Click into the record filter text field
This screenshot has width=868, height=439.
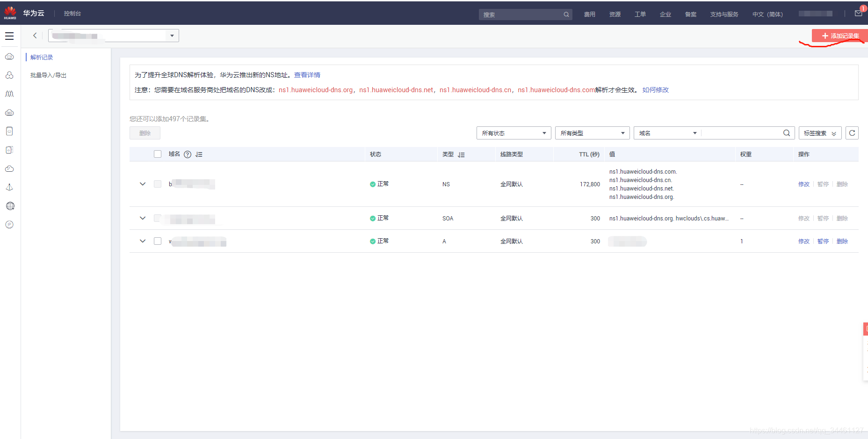(742, 133)
